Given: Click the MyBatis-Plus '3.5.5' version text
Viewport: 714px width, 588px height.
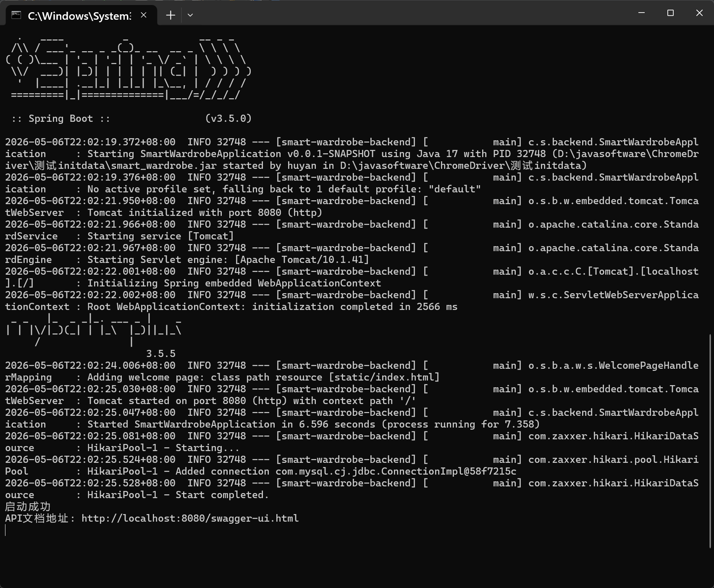Looking at the screenshot, I should point(161,354).
